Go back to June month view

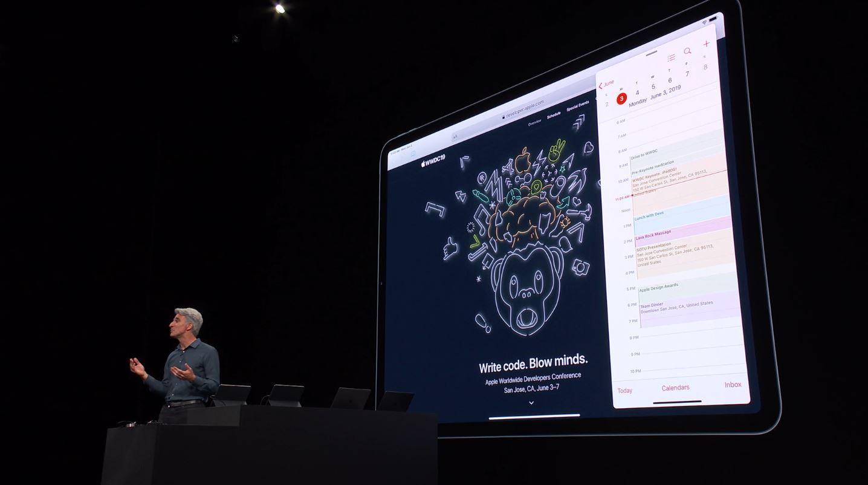click(x=606, y=84)
